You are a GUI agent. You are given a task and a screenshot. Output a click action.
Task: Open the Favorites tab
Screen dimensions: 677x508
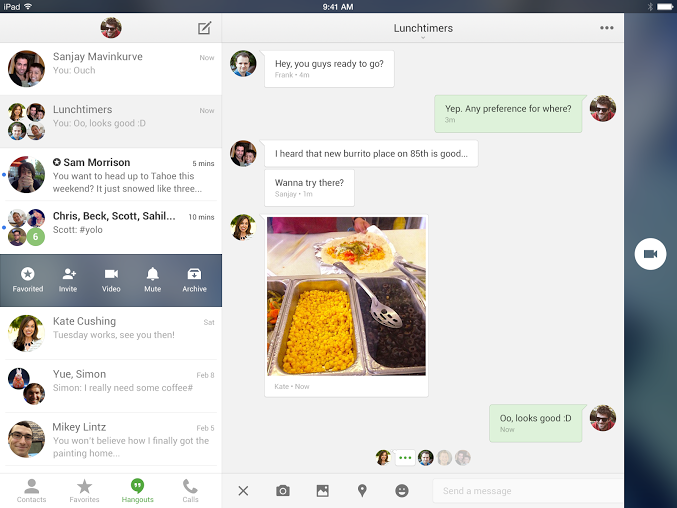pyautogui.click(x=85, y=490)
